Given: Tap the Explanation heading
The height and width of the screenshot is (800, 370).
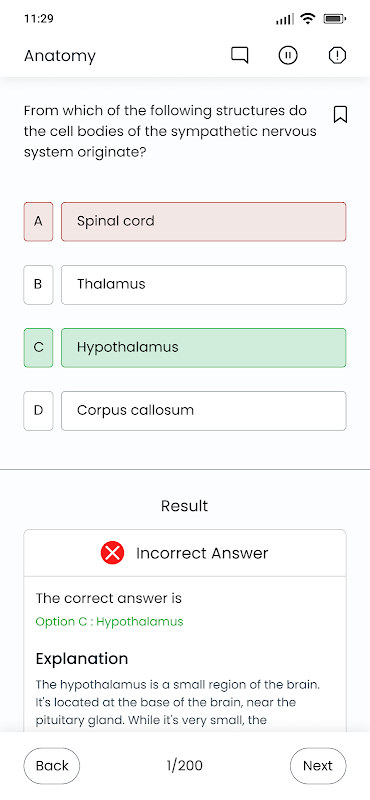Looking at the screenshot, I should tap(82, 659).
